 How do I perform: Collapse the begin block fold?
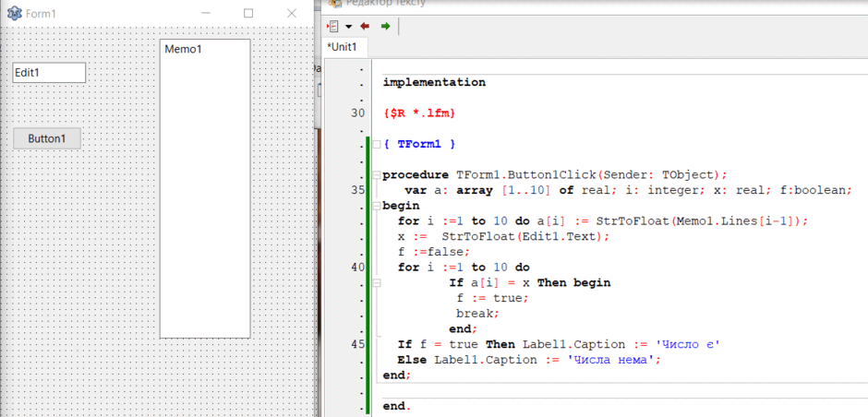point(377,206)
